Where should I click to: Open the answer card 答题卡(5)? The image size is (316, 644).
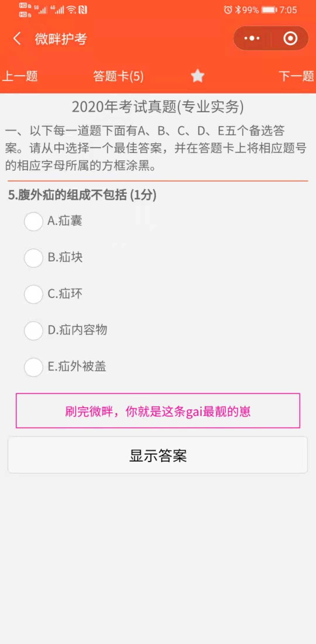click(x=118, y=76)
